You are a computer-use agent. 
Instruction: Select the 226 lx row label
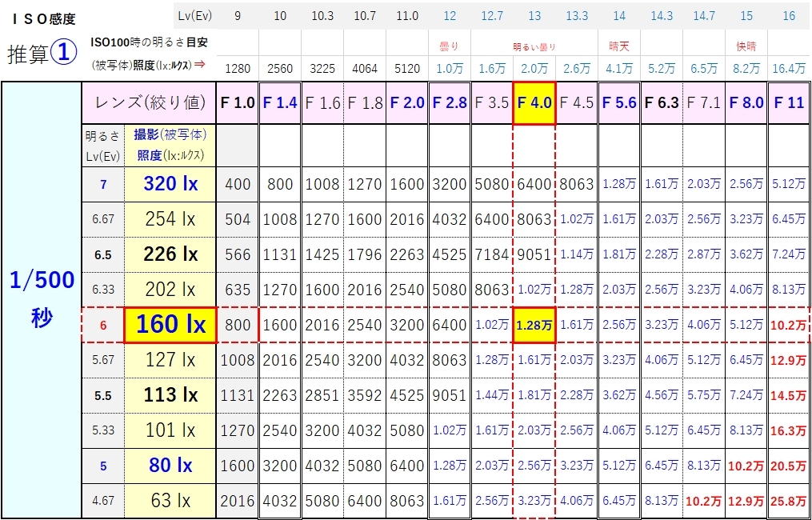tap(170, 254)
